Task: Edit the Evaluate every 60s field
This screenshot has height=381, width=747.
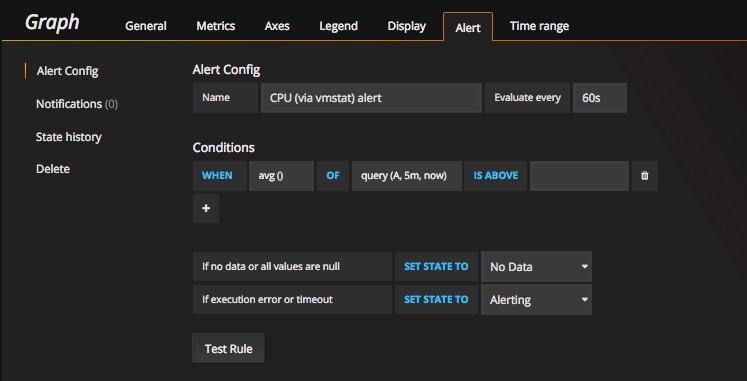Action: 600,98
